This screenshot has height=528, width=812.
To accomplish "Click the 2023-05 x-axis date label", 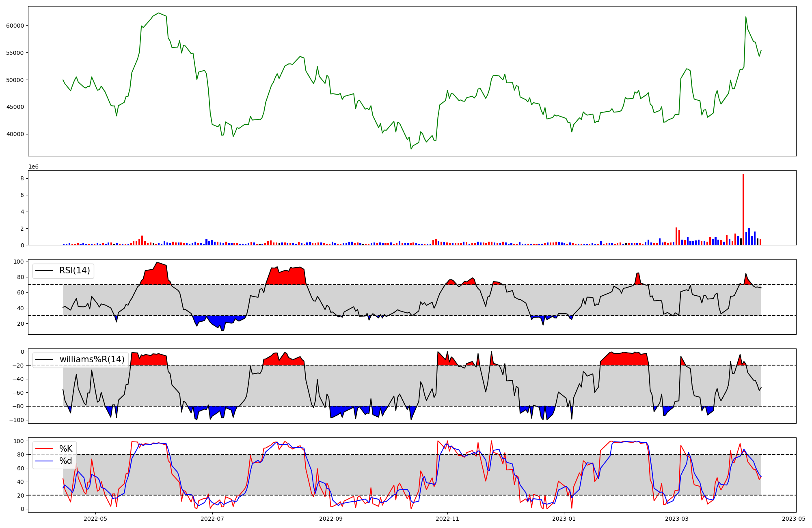I will [793, 519].
